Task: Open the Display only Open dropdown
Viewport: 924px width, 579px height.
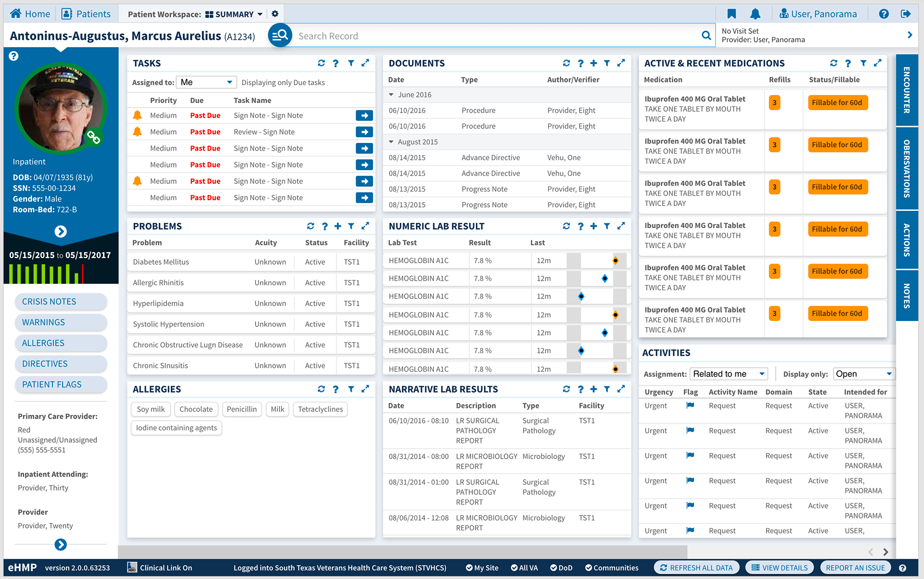Action: pos(864,374)
